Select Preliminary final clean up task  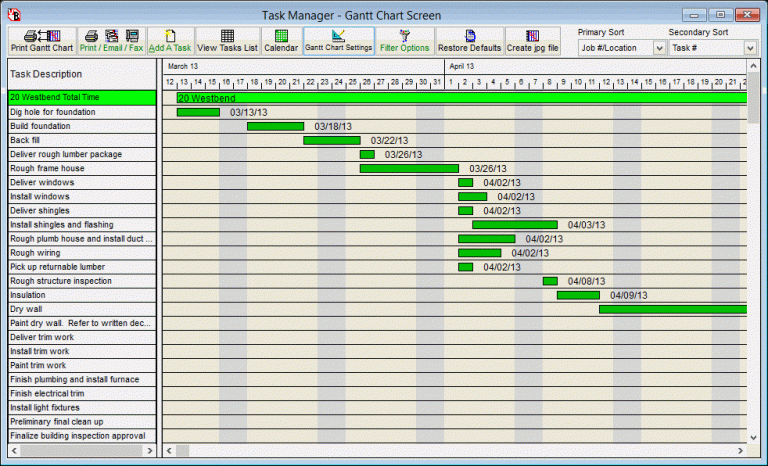coord(82,422)
